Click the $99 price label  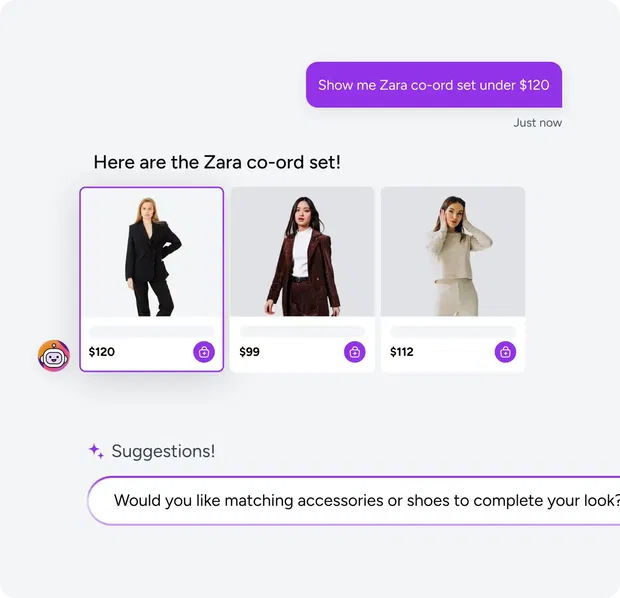click(x=250, y=352)
